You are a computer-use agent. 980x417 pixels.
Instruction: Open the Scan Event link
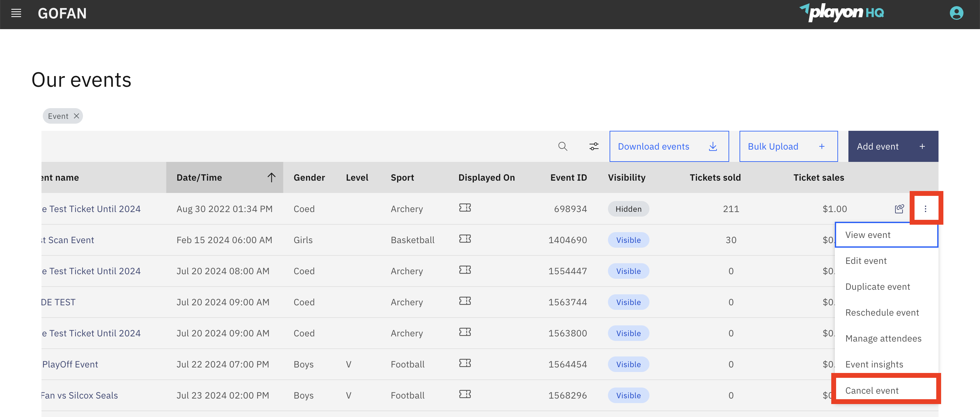click(x=68, y=240)
